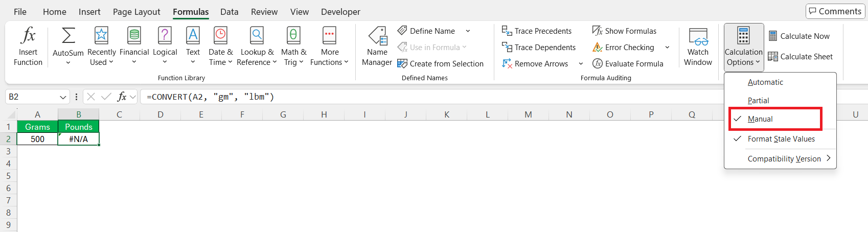Screen dimensions: 868x232
Task: Open the Financial functions library
Action: point(134,46)
